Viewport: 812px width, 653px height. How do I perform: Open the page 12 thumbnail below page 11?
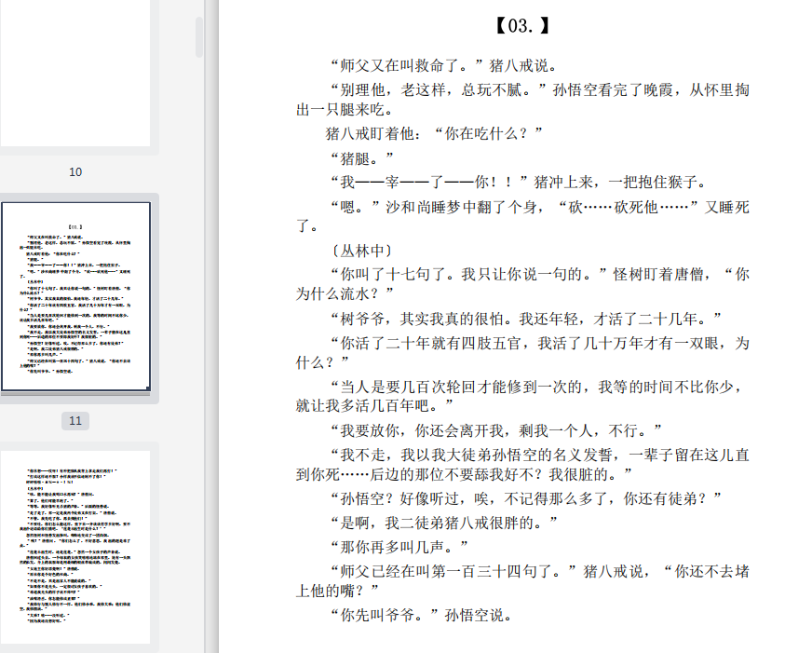[75, 547]
